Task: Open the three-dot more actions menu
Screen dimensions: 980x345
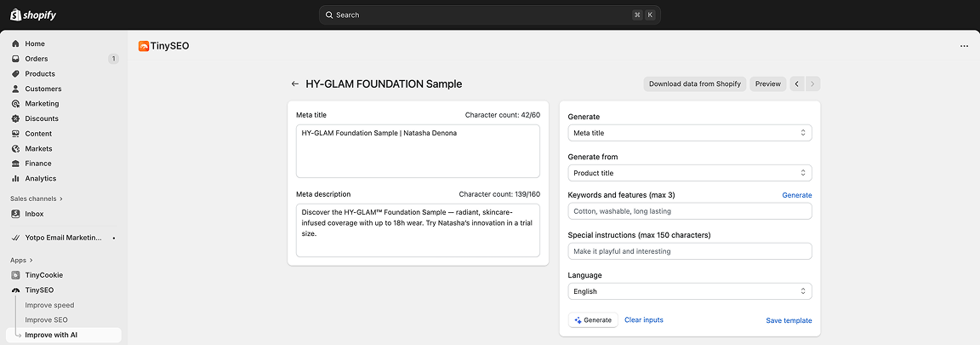Action: [x=964, y=46]
